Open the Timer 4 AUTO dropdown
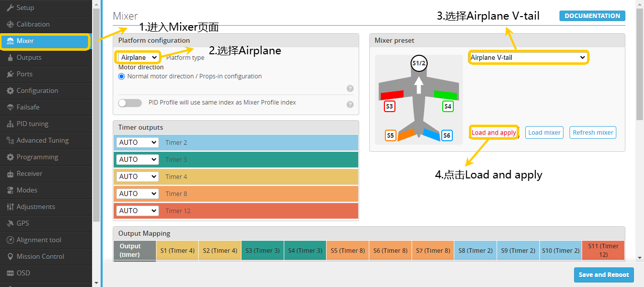The height and width of the screenshot is (287, 644). [x=137, y=177]
